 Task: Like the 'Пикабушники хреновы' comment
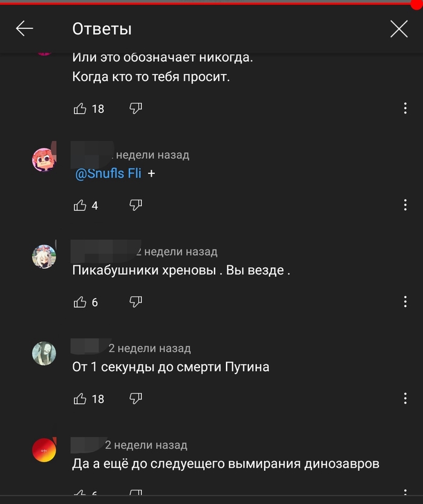[x=80, y=302]
